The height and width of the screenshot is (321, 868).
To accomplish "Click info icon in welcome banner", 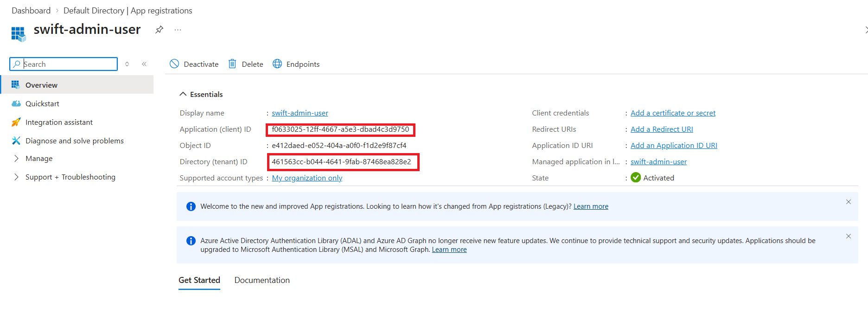I will pyautogui.click(x=191, y=206).
